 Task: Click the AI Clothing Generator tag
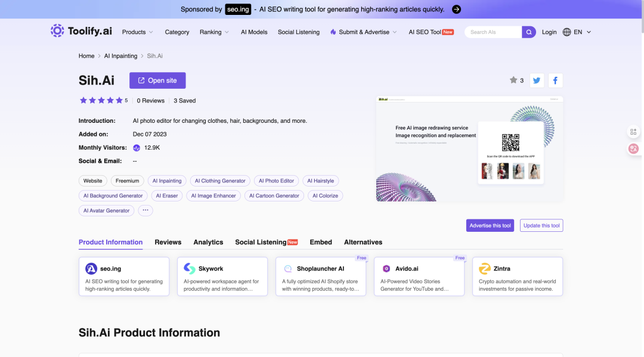pyautogui.click(x=219, y=181)
